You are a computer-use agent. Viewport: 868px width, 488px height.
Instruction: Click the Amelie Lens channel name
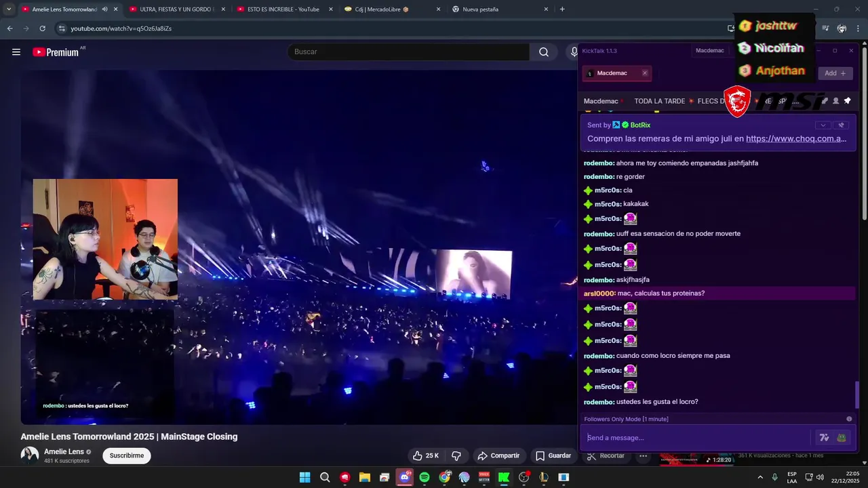64,451
